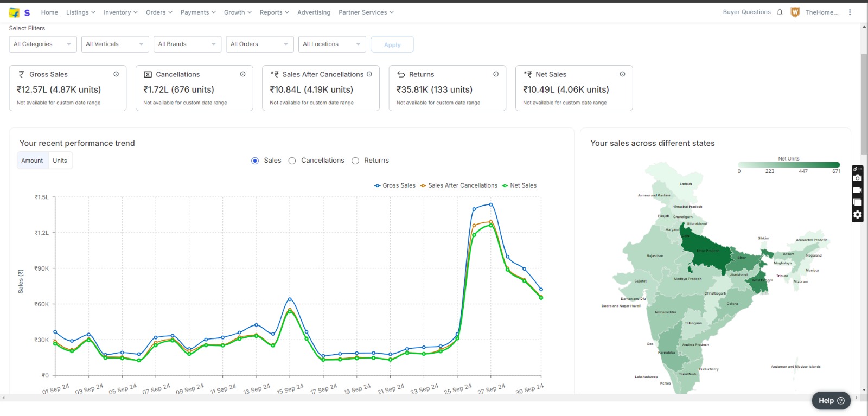Click the Gross Sales info icon
The image size is (868, 416).
tap(116, 74)
